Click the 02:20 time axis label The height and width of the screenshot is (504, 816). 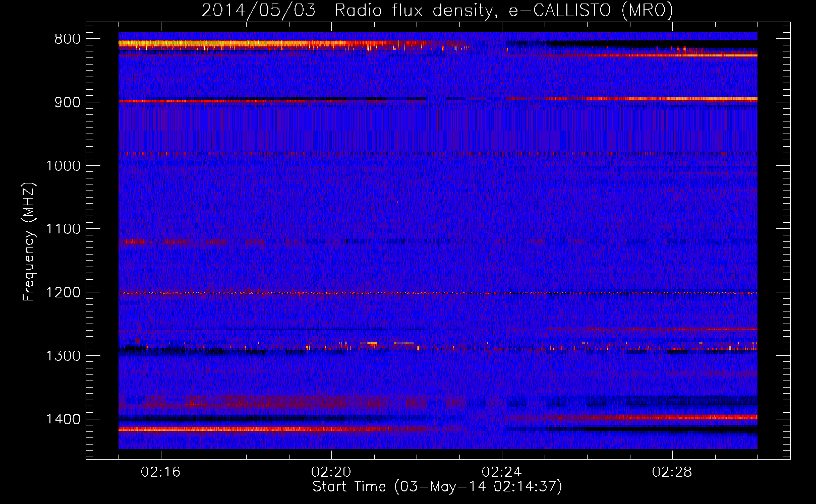click(331, 472)
